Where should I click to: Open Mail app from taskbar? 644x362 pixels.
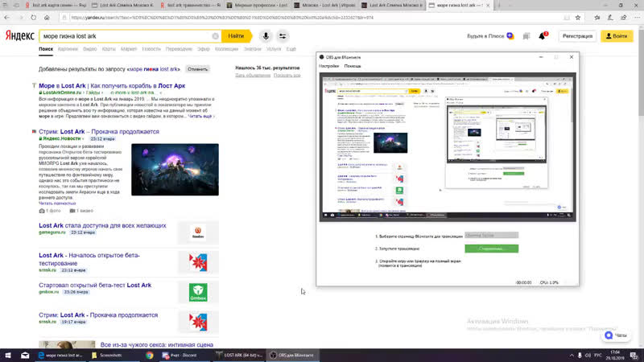[25, 356]
